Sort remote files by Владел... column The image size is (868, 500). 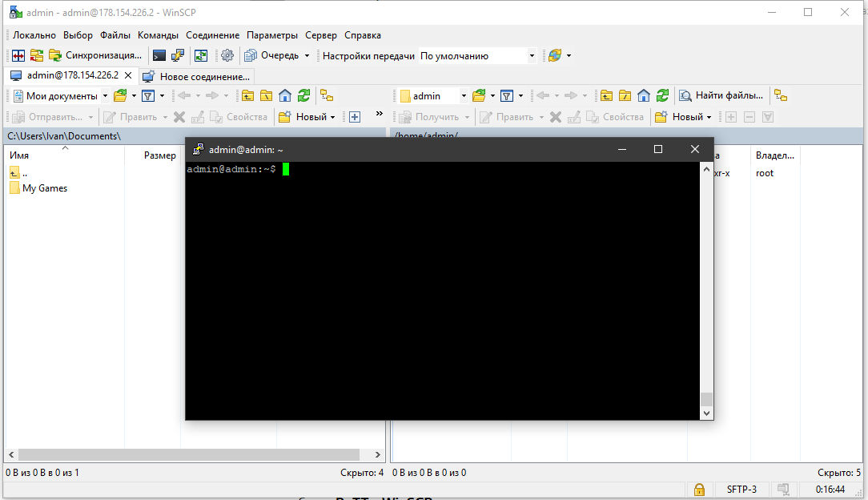tap(775, 155)
